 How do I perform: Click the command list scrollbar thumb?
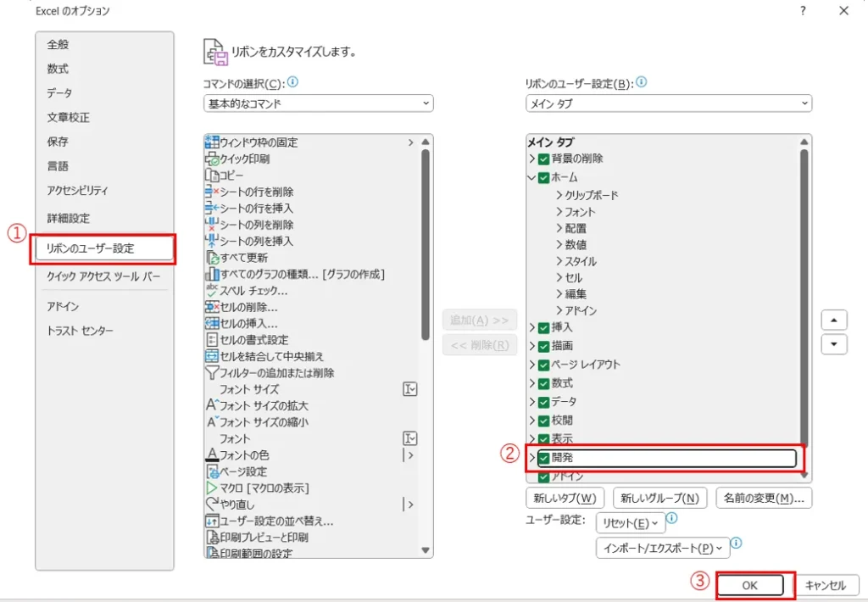(426, 245)
